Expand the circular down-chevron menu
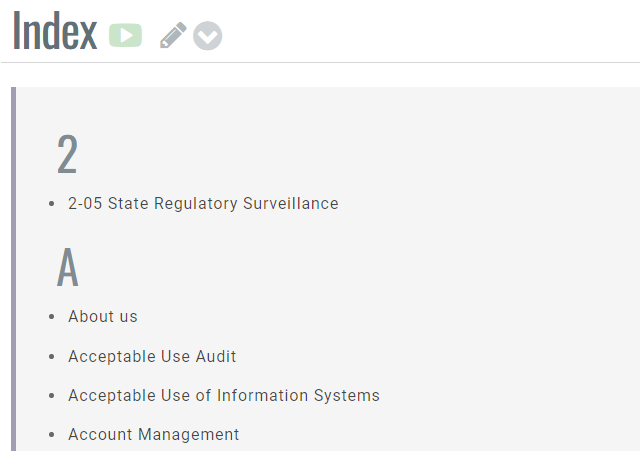The height and width of the screenshot is (451, 640). point(207,36)
